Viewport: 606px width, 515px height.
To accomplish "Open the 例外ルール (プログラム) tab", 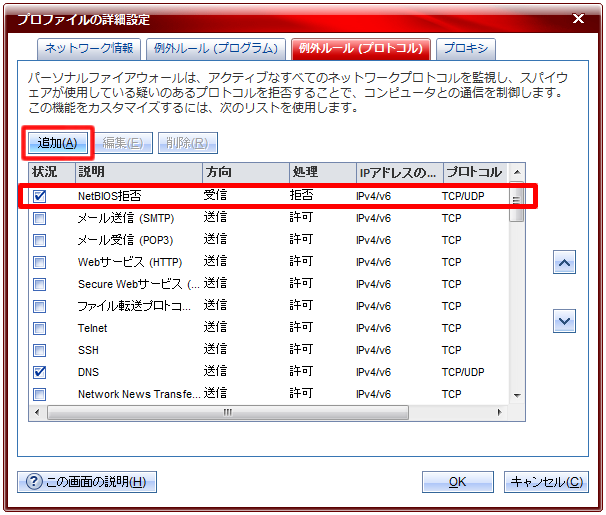I will point(215,48).
